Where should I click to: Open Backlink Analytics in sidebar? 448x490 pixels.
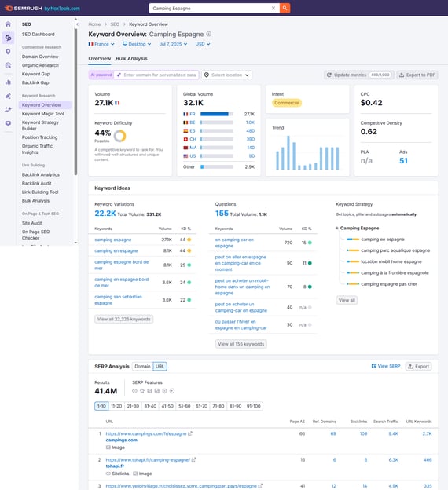[x=41, y=174]
